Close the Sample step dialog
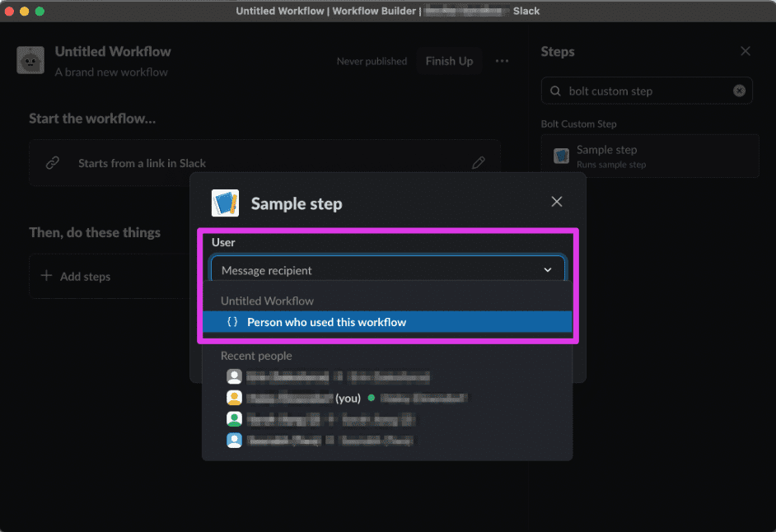 point(556,201)
